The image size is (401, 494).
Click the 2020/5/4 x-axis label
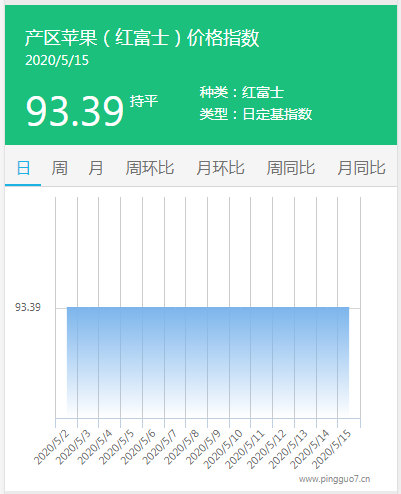95,448
